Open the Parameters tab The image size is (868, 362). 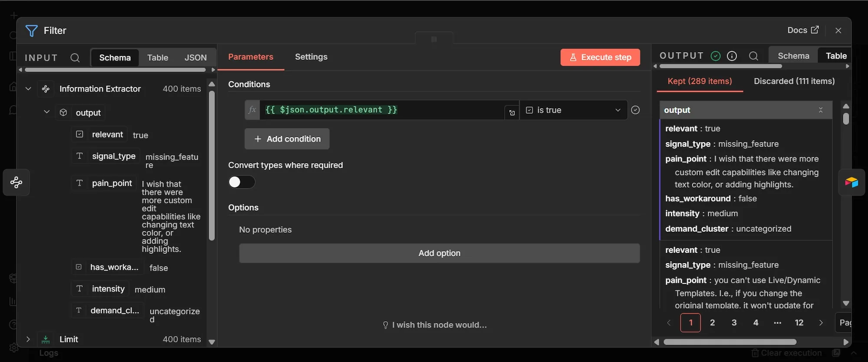coord(251,57)
